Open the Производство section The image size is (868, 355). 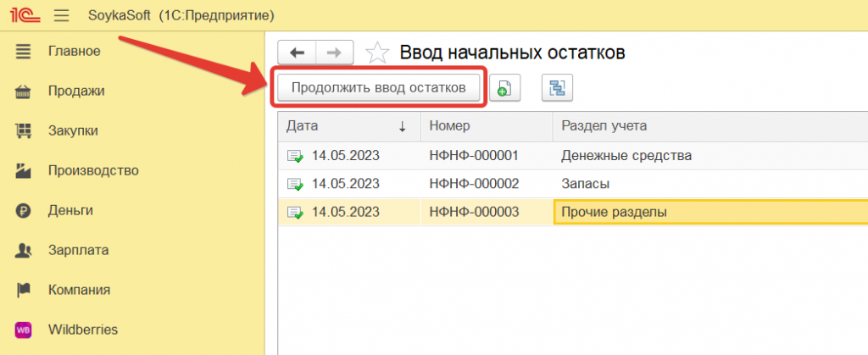92,170
